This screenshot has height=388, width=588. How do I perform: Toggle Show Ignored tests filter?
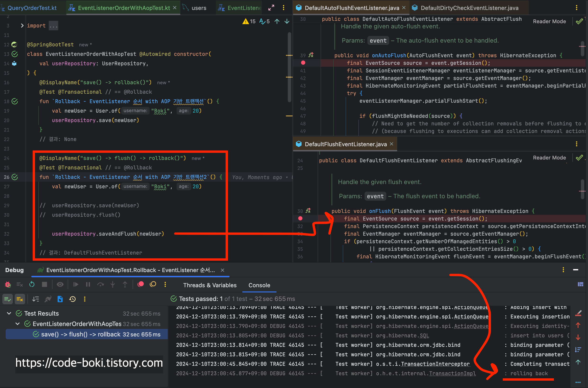[20, 299]
